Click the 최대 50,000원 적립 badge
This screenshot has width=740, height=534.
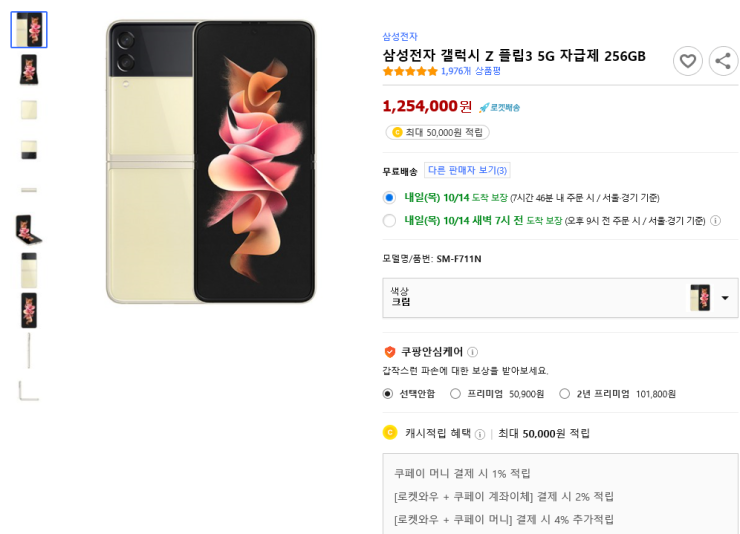click(437, 132)
